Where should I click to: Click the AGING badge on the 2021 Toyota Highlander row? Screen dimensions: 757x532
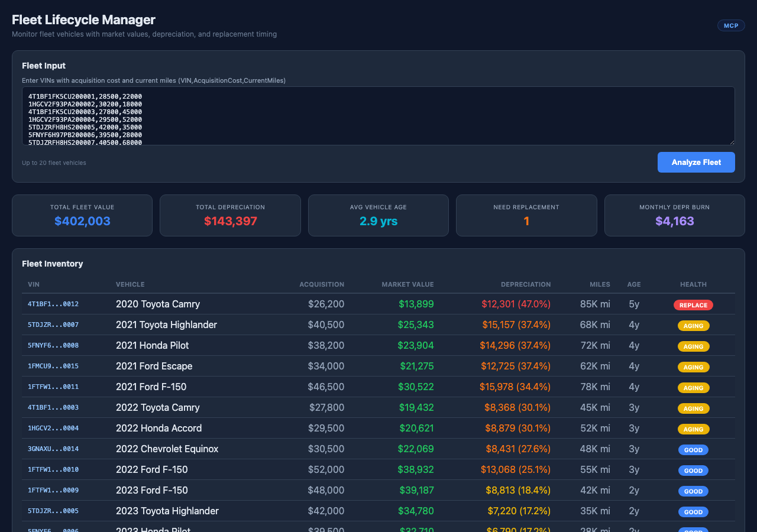tap(693, 326)
